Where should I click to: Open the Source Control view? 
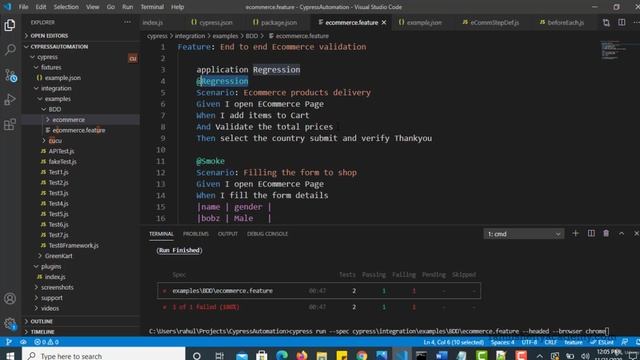click(10, 75)
